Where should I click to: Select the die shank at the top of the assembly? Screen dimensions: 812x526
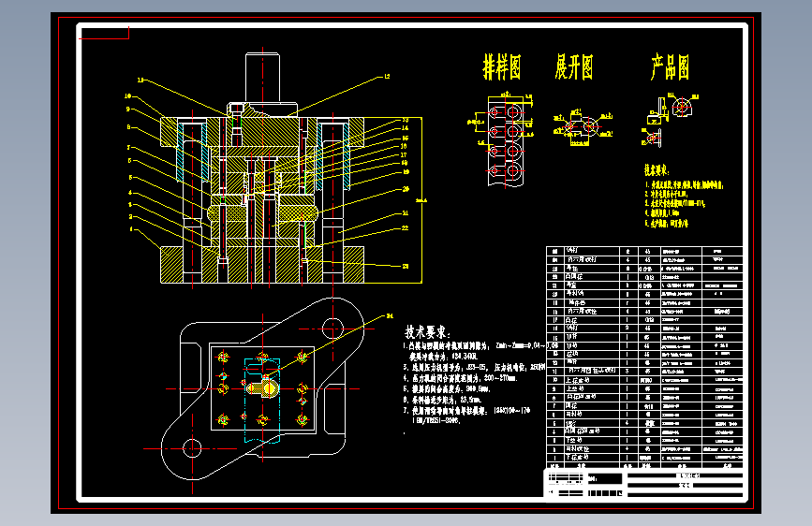coord(262,77)
